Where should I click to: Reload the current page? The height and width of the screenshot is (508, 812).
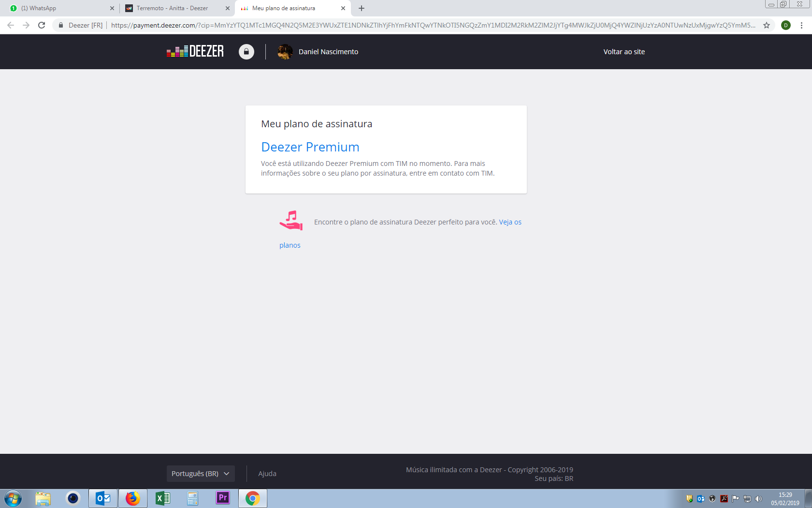point(42,25)
